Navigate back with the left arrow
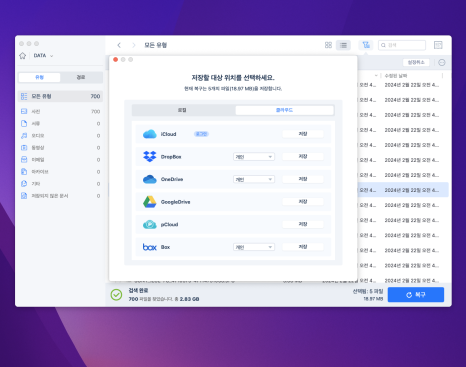The image size is (466, 367). coord(119,45)
